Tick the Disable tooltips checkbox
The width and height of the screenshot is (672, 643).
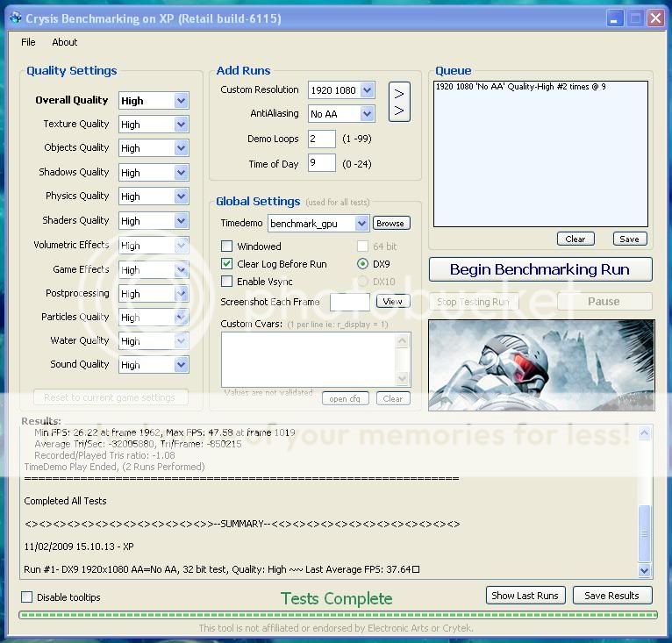[x=27, y=597]
